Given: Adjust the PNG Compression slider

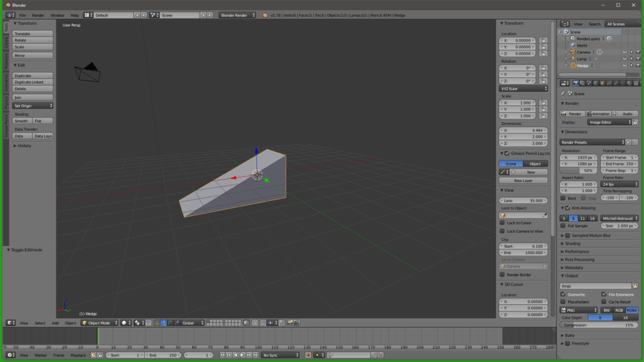Looking at the screenshot, I should point(599,325).
